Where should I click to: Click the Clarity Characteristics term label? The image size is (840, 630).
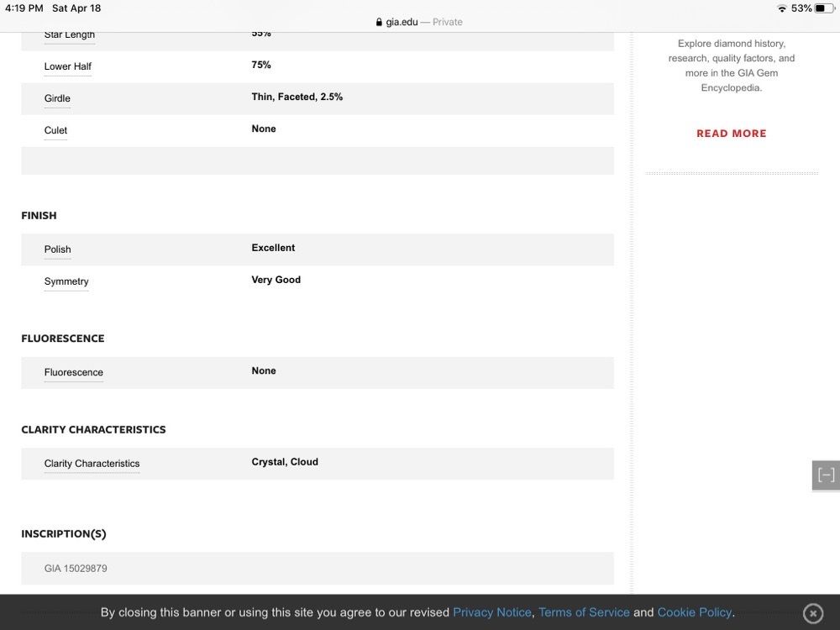tap(92, 464)
